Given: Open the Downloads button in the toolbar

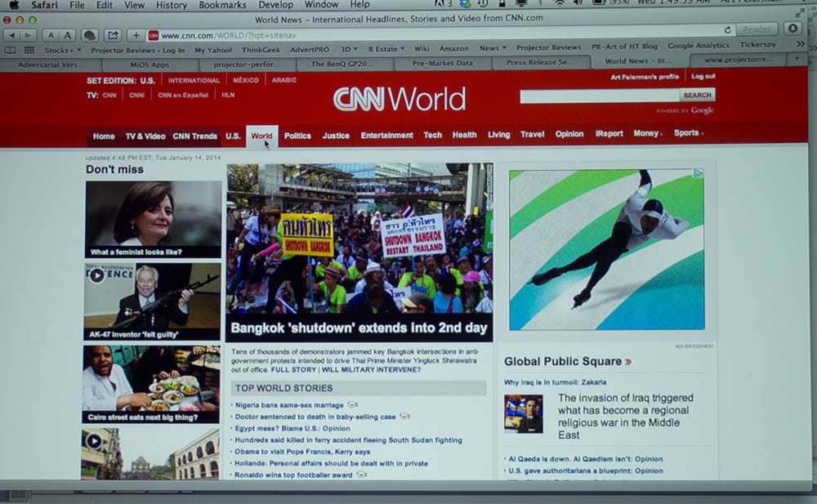Looking at the screenshot, I should tap(793, 29).
